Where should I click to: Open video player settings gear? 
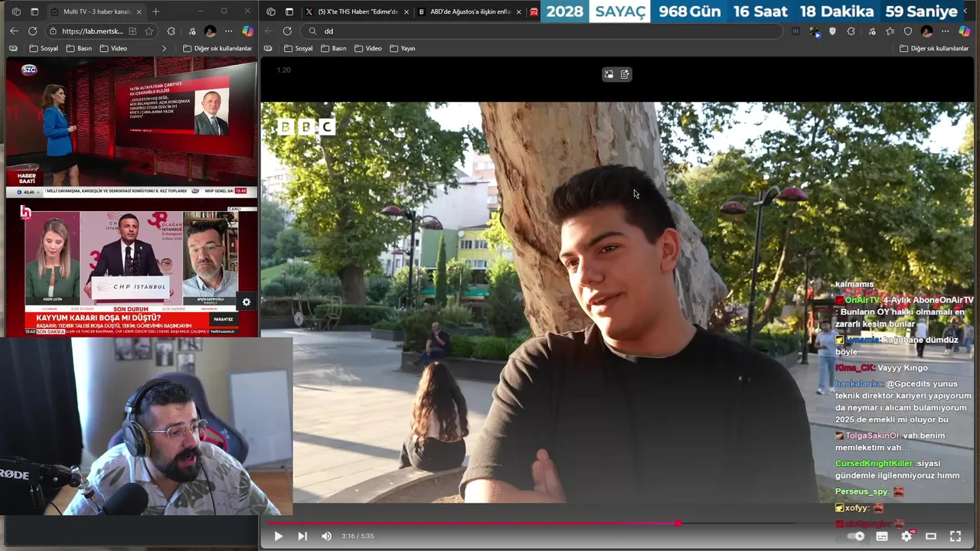pyautogui.click(x=906, y=536)
